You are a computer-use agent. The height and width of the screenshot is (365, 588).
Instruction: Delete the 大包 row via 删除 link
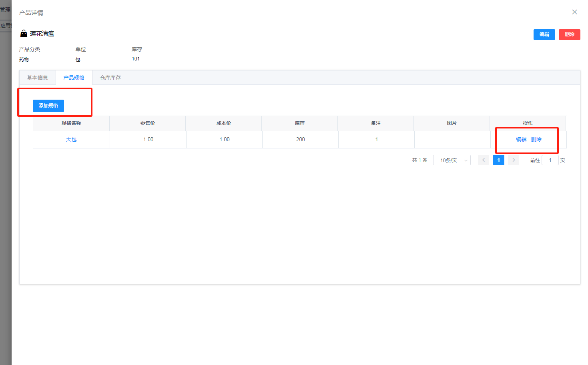coord(536,139)
